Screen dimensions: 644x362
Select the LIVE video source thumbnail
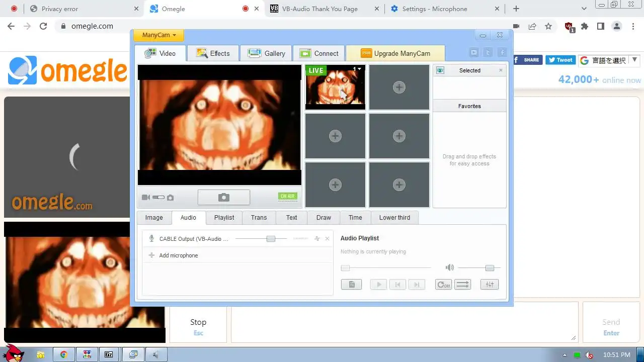tap(335, 87)
